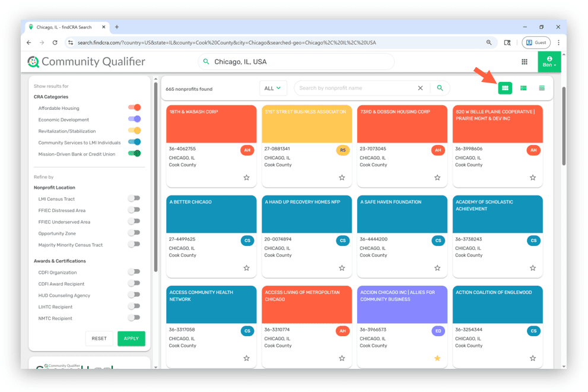588x392 pixels.
Task: Favorite 820 W BELLE PLAINE COOPERATIVE star
Action: 533,178
